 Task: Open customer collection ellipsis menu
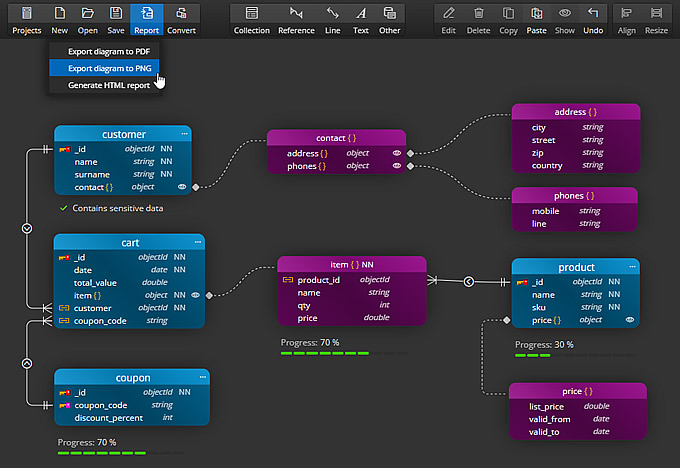[x=184, y=134]
